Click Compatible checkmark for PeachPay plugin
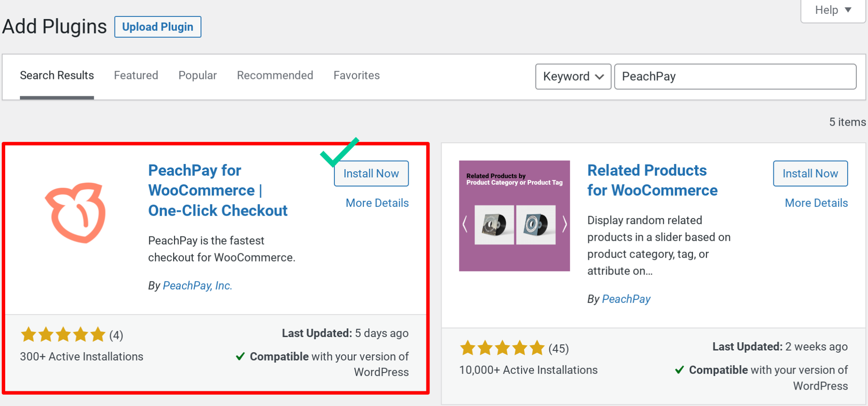The height and width of the screenshot is (406, 868). (x=241, y=356)
